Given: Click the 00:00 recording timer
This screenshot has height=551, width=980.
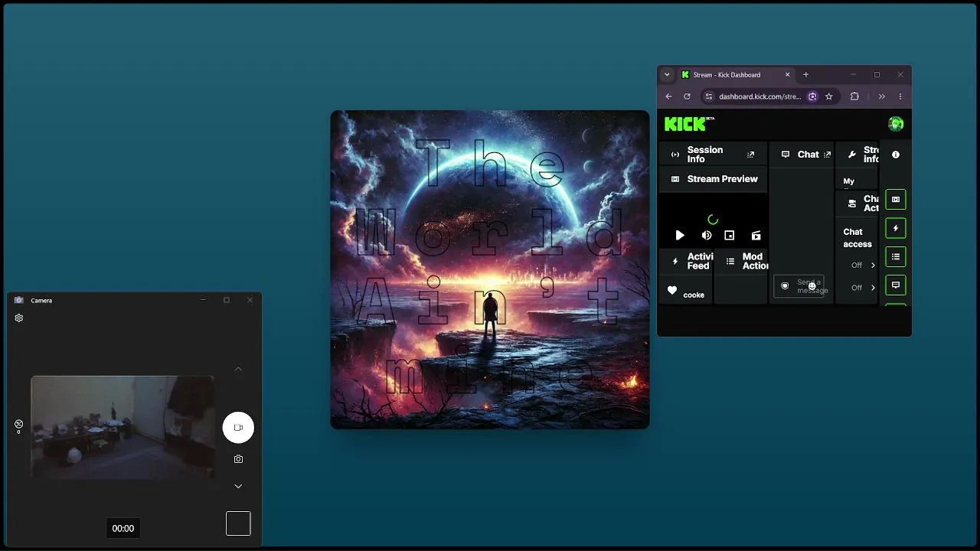Looking at the screenshot, I should click(123, 528).
